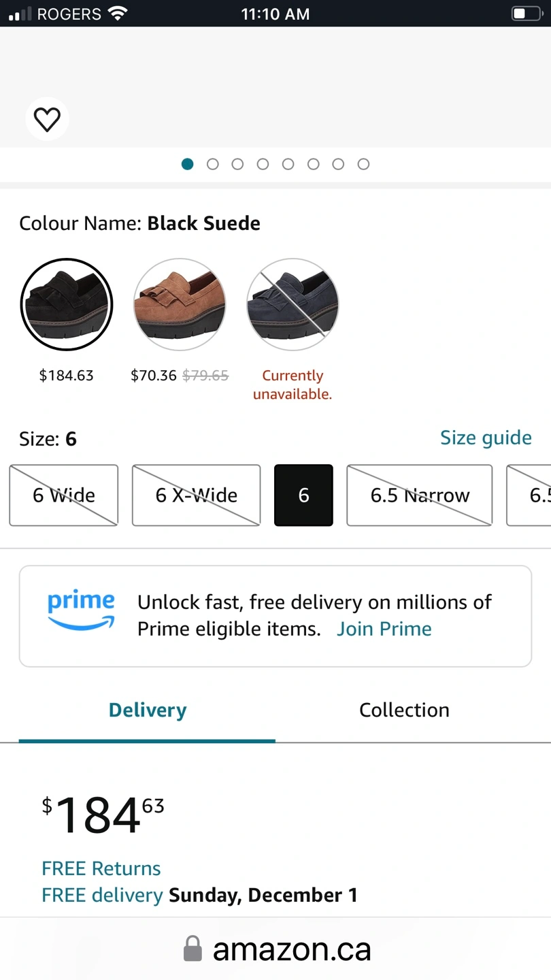Tap the heart wishlist icon
551x980 pixels.
47,120
